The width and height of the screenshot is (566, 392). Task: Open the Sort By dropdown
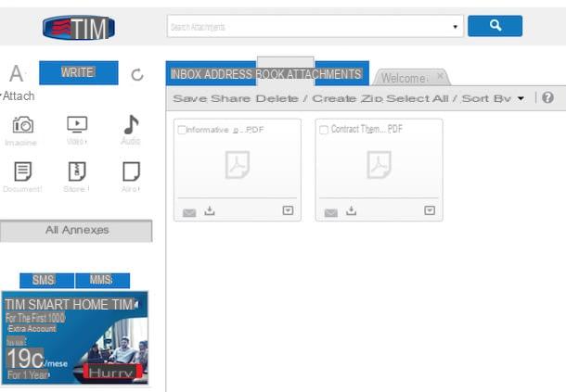(x=493, y=98)
